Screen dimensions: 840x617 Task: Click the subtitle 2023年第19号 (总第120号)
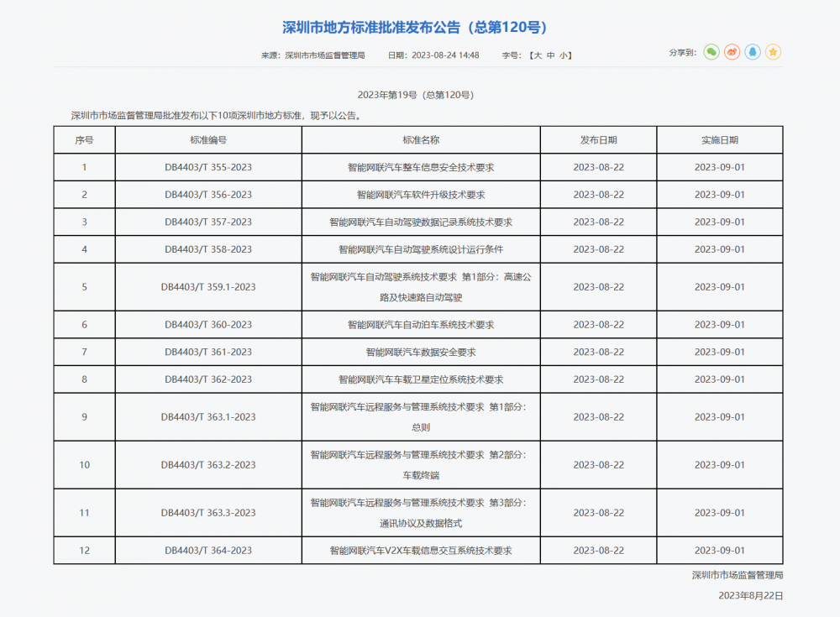coord(416,95)
